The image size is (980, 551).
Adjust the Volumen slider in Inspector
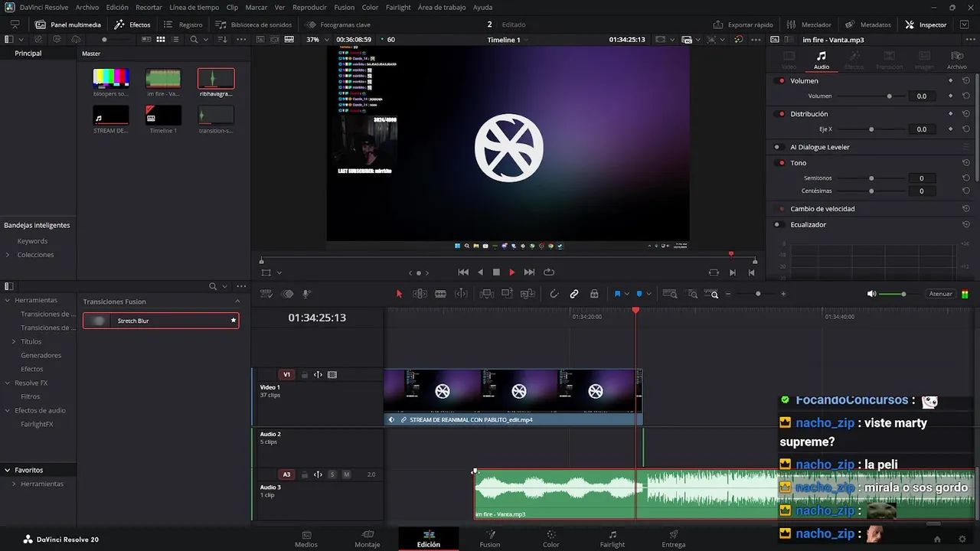[889, 96]
